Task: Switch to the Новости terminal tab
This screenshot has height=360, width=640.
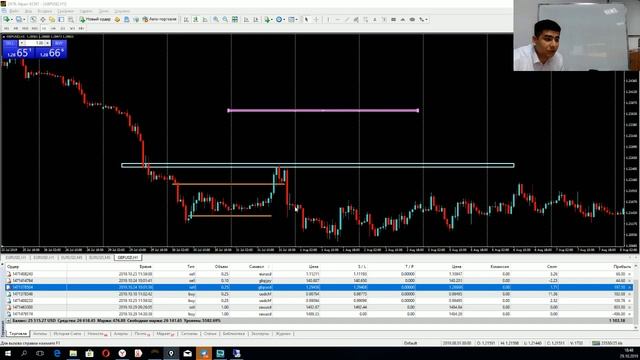Action: point(97,334)
